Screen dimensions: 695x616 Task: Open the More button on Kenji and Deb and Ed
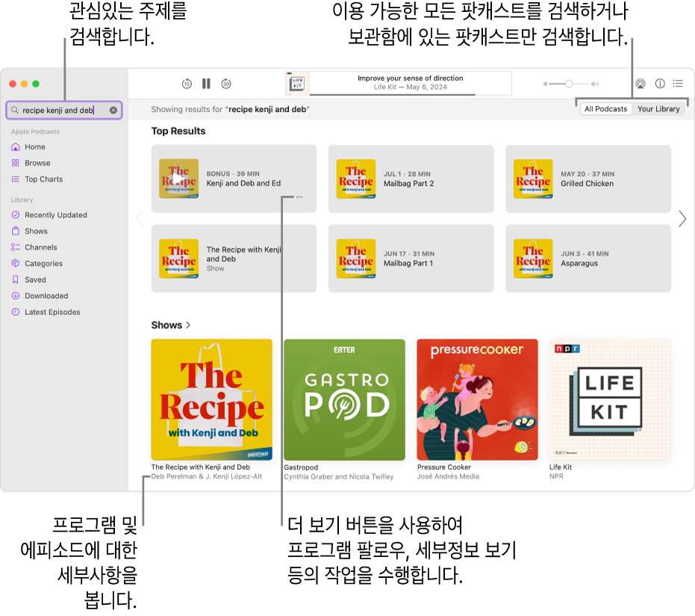tap(299, 197)
